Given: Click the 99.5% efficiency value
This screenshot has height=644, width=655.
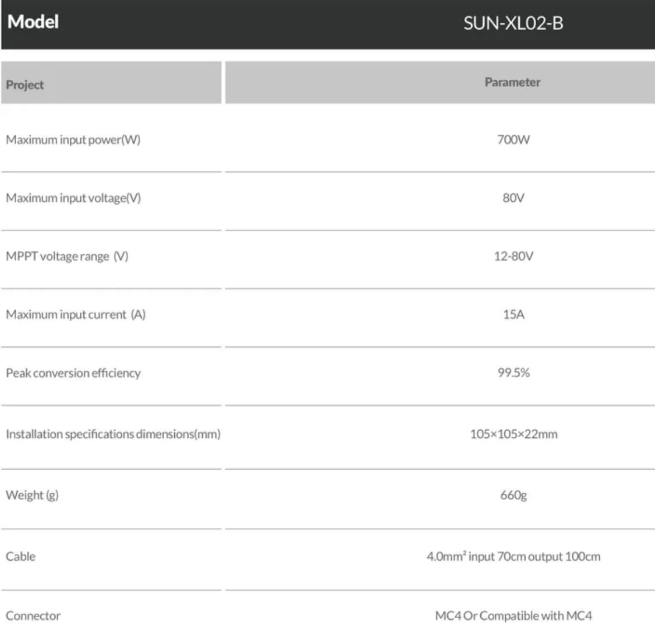Looking at the screenshot, I should point(513,373).
